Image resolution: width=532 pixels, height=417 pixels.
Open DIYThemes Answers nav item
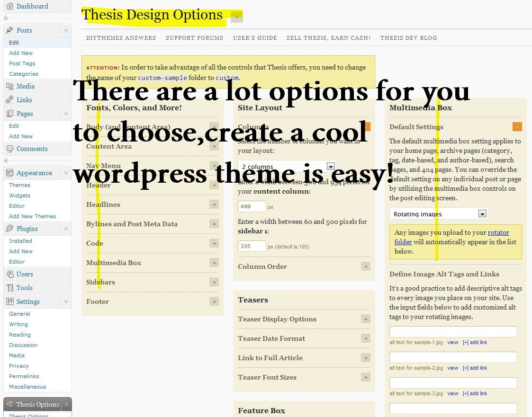(x=121, y=38)
